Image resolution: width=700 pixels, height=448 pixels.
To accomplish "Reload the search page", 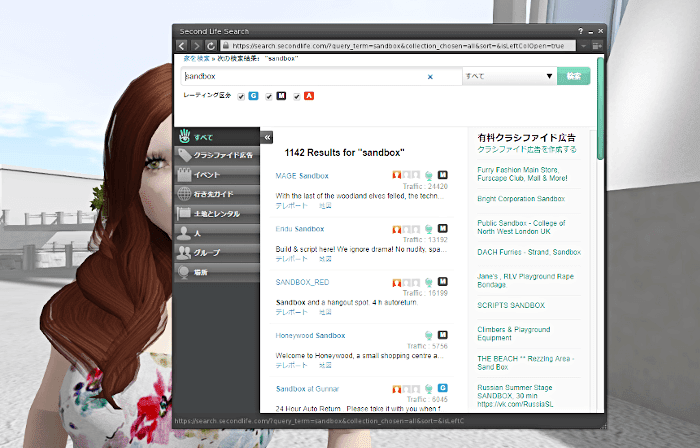I will (x=211, y=46).
